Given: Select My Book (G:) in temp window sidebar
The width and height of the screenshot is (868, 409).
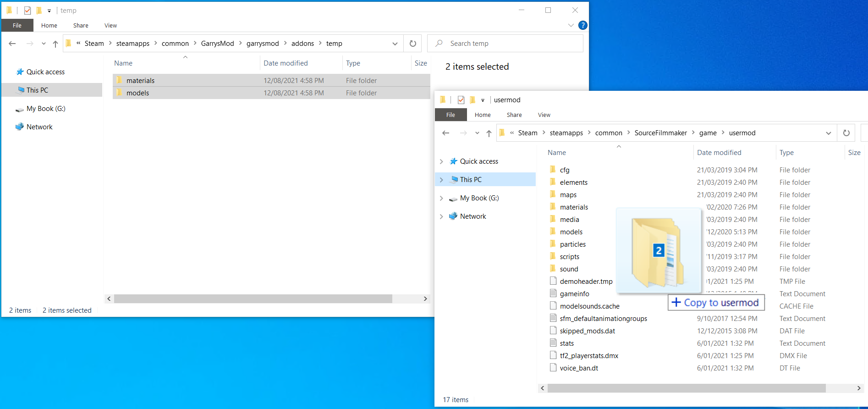Looking at the screenshot, I should pos(46,109).
